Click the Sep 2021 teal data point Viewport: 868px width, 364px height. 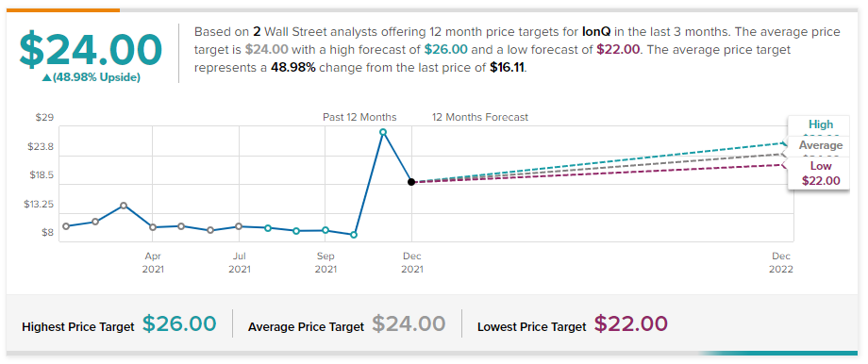tap(325, 230)
